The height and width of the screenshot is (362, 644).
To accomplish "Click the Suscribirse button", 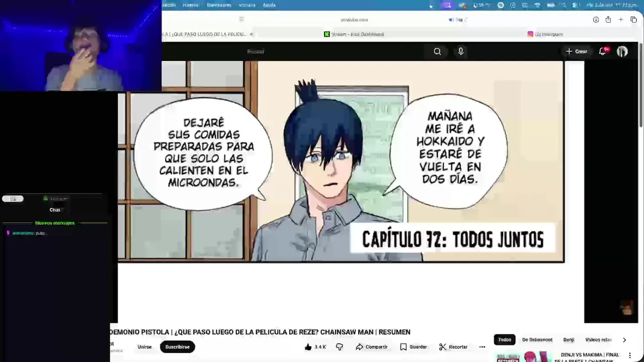I will (x=178, y=347).
